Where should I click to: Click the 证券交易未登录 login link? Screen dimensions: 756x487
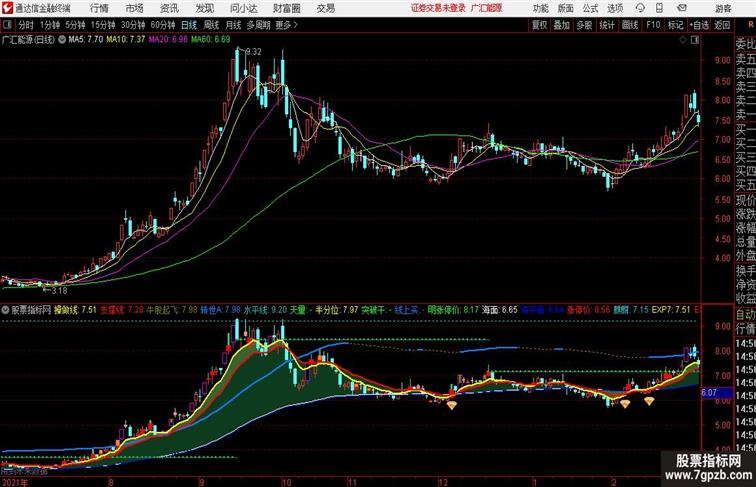pos(439,8)
